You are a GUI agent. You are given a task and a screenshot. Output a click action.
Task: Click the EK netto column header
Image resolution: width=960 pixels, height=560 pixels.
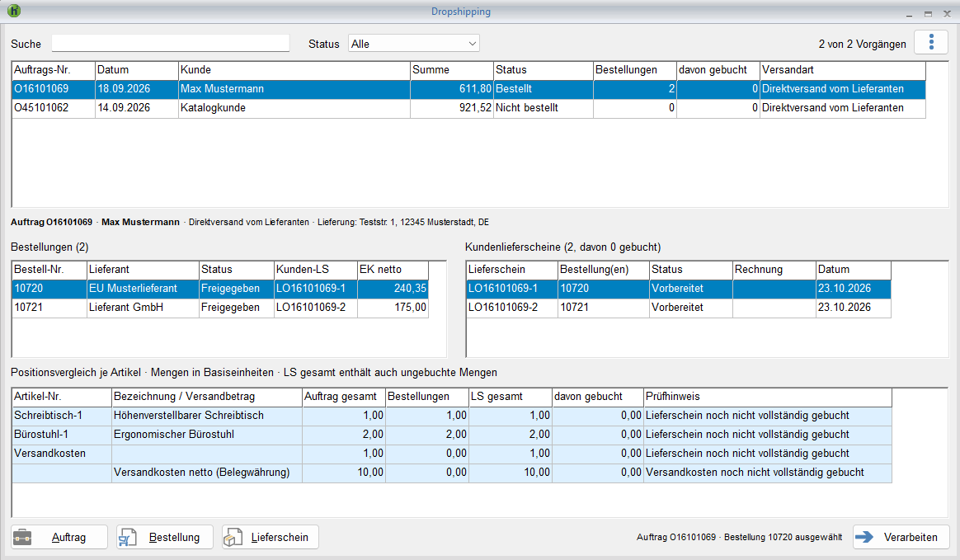coord(393,270)
